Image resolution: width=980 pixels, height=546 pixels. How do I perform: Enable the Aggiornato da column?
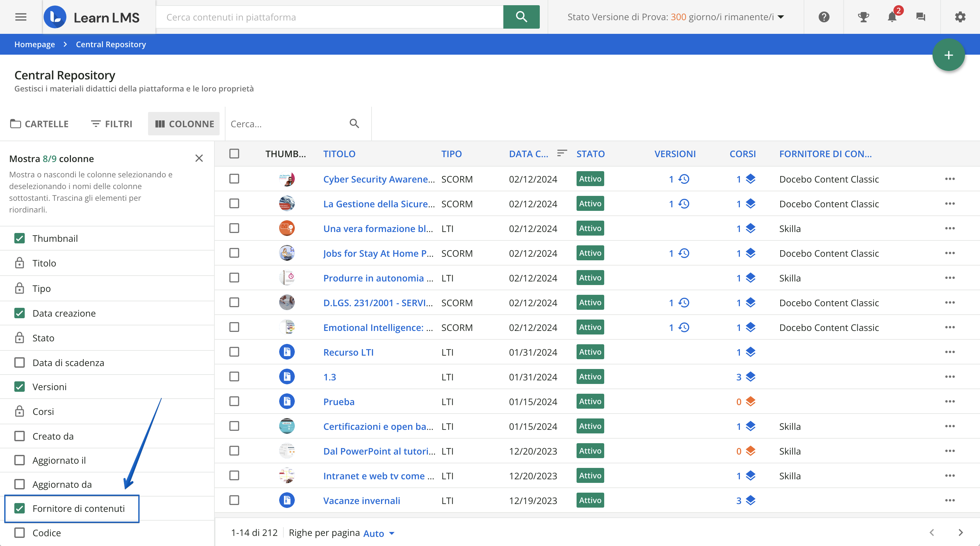coord(20,484)
